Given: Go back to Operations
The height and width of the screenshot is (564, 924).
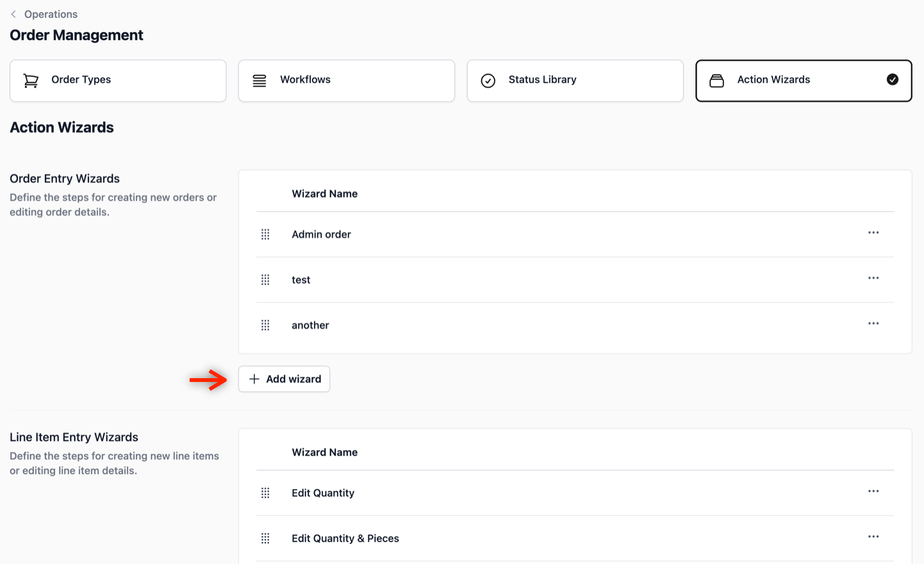Looking at the screenshot, I should pos(44,14).
